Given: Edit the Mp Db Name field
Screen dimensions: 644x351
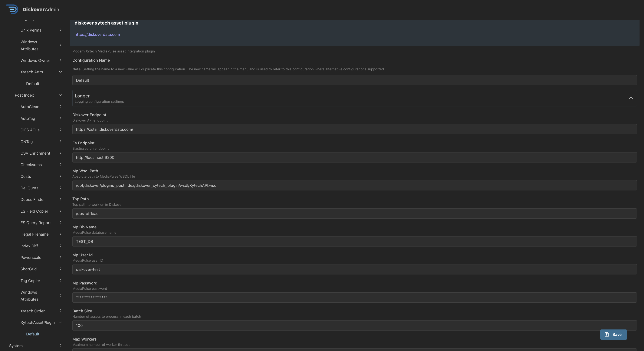Looking at the screenshot, I should coord(355,242).
